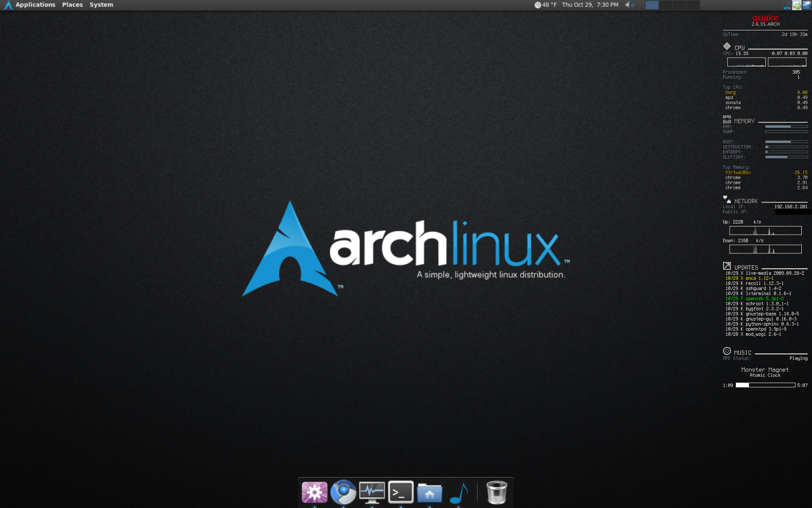Image resolution: width=812 pixels, height=508 pixels.
Task: Click the NETWORK section icon
Action: (727, 200)
